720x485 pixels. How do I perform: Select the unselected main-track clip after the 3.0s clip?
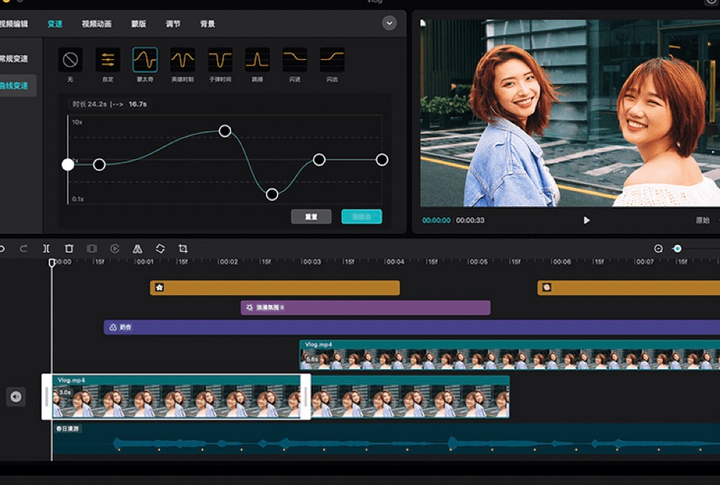pos(410,396)
